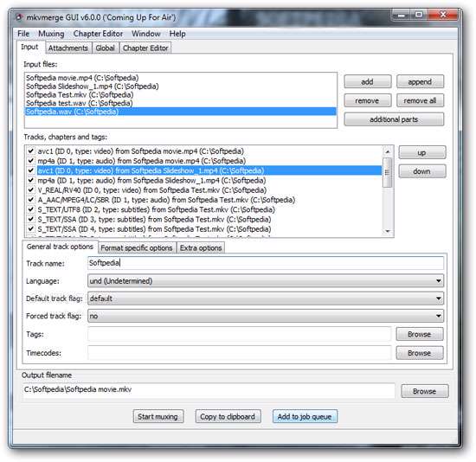Click Copy to clipboard button
The height and width of the screenshot is (462, 476).
tap(228, 416)
